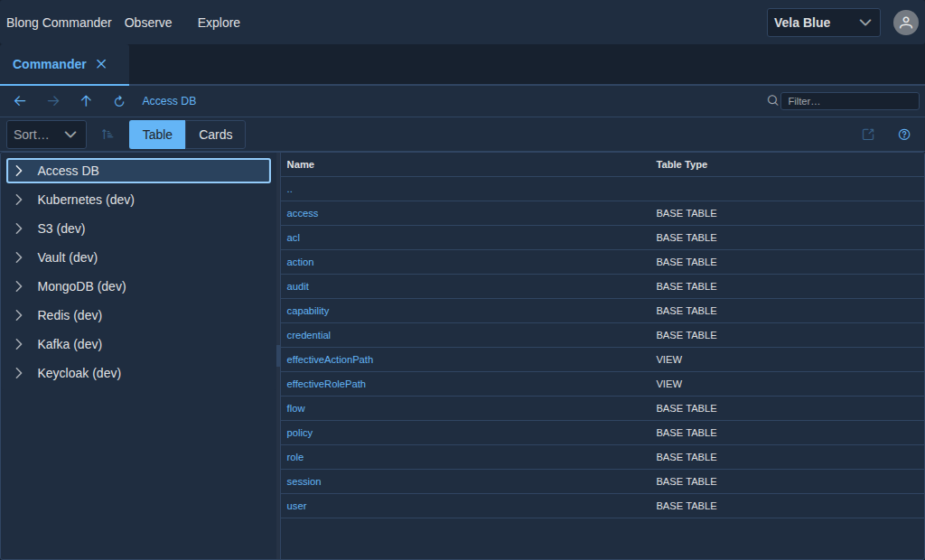Viewport: 925px width, 560px height.
Task: Expand the Keycloak (dev) node
Action: (x=19, y=373)
